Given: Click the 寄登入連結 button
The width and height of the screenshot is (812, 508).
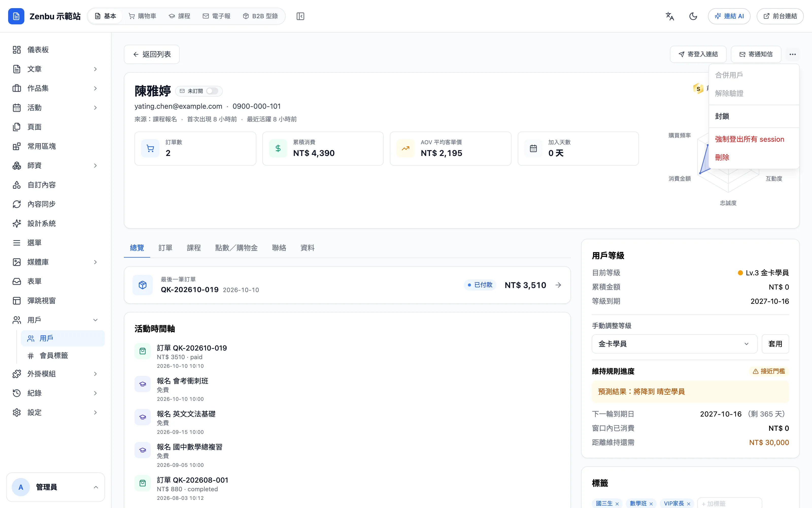Looking at the screenshot, I should (x=698, y=54).
